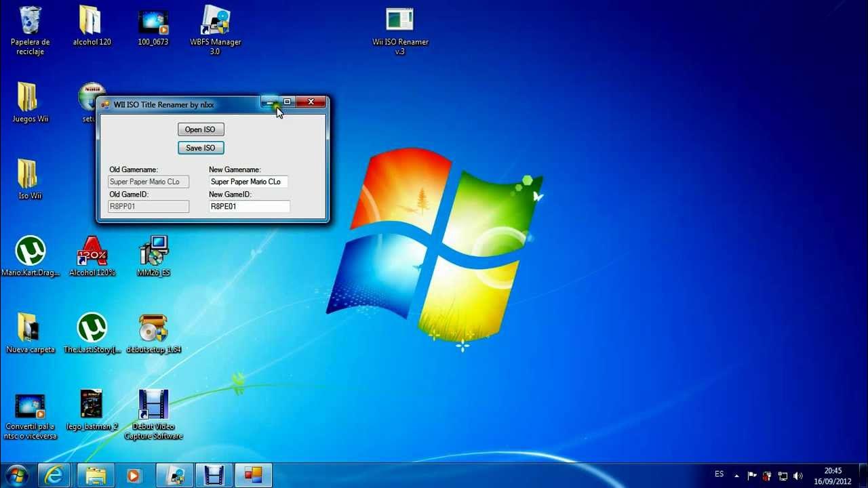This screenshot has height=488, width=868.
Task: Click the 'New Gamename:' label
Action: (235, 169)
